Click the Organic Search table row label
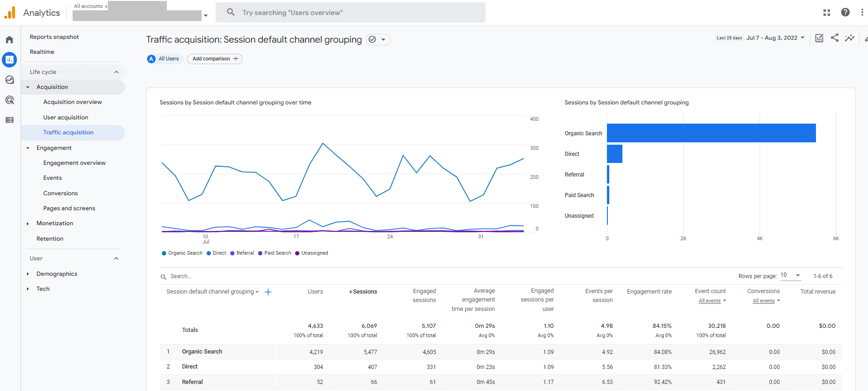This screenshot has height=391, width=868. [x=202, y=352]
